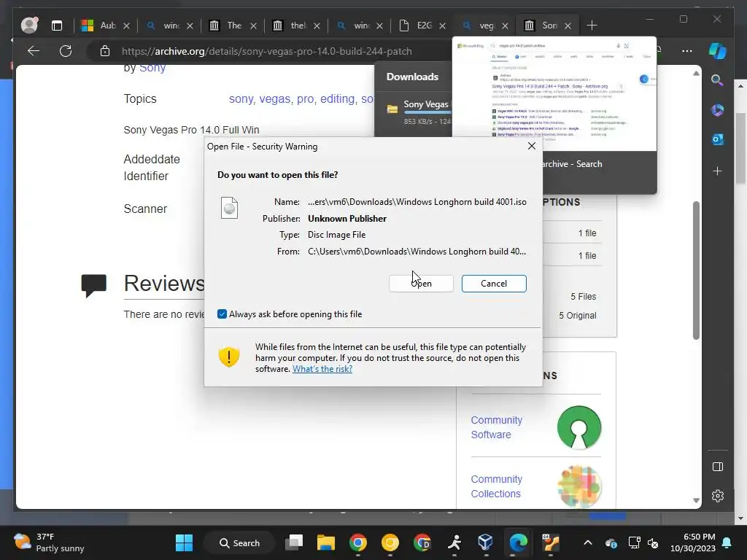
Task: Switch to the E2G tab
Action: click(416, 26)
